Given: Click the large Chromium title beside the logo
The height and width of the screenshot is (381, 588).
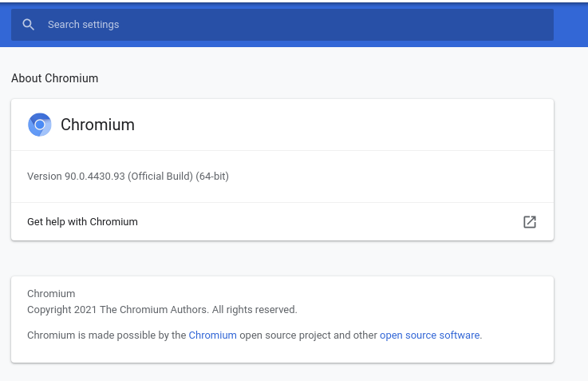Looking at the screenshot, I should pos(97,125).
